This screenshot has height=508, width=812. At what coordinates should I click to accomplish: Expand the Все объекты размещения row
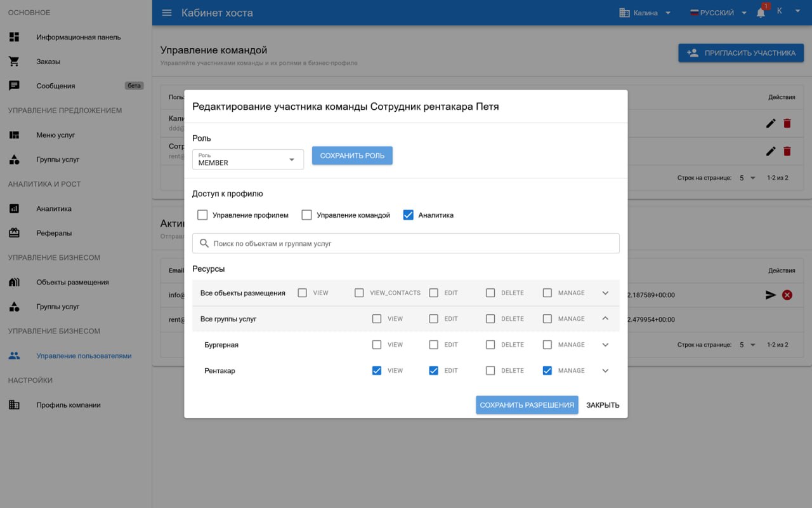(x=605, y=293)
